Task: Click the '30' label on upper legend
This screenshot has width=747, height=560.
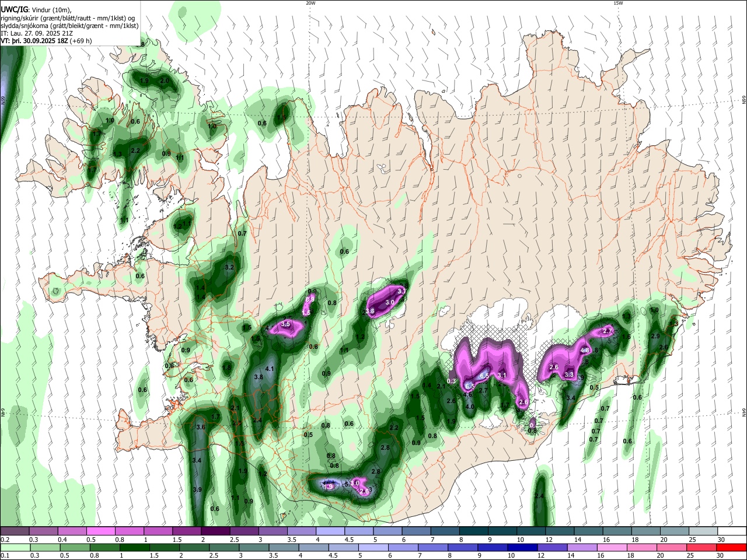Action: click(x=721, y=539)
